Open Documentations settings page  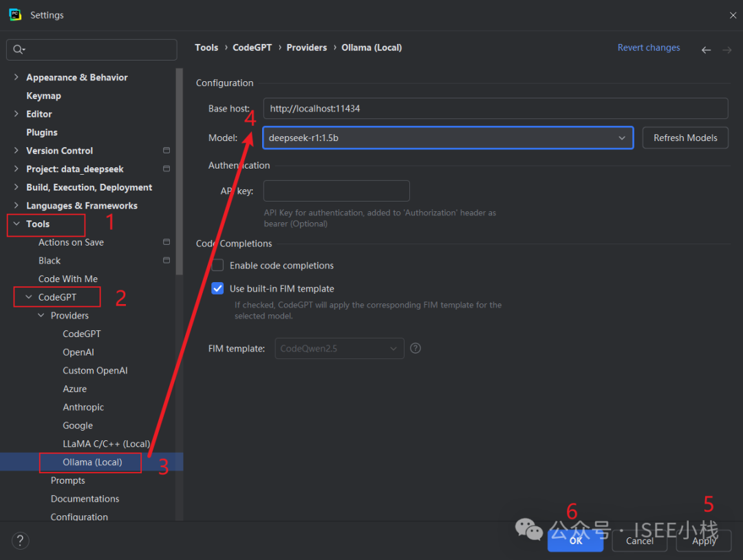[x=85, y=499]
